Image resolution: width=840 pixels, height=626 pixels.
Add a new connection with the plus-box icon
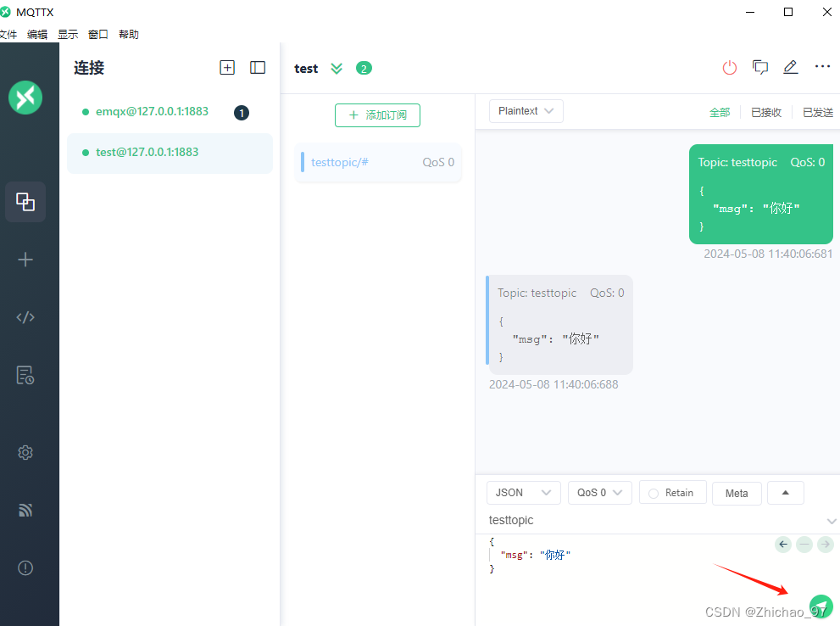click(x=227, y=68)
